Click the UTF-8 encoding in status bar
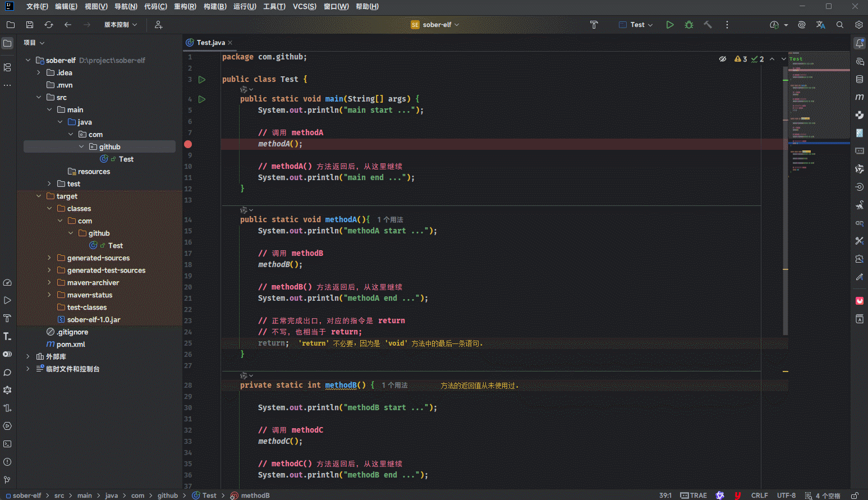 786,496
